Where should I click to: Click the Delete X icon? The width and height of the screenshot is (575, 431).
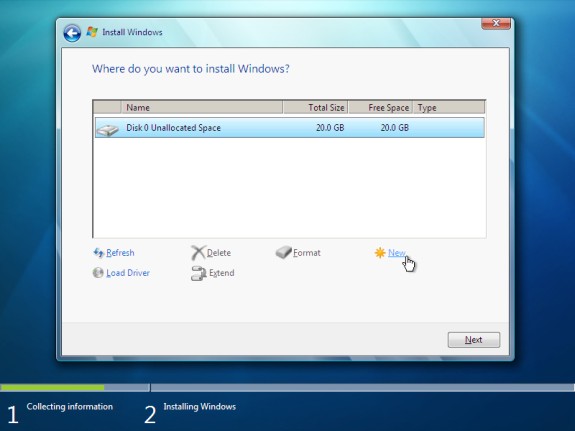coord(198,253)
